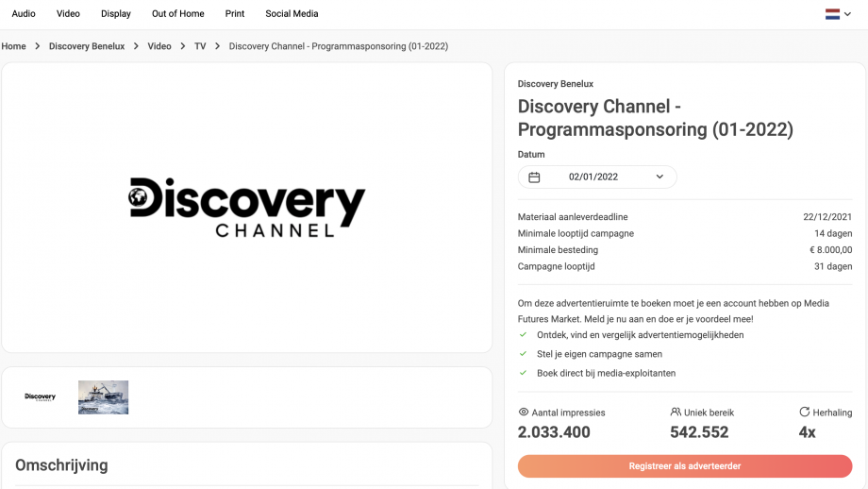The height and width of the screenshot is (489, 868).
Task: Click the checkmark beside Stel je eigen campagne
Action: 523,353
